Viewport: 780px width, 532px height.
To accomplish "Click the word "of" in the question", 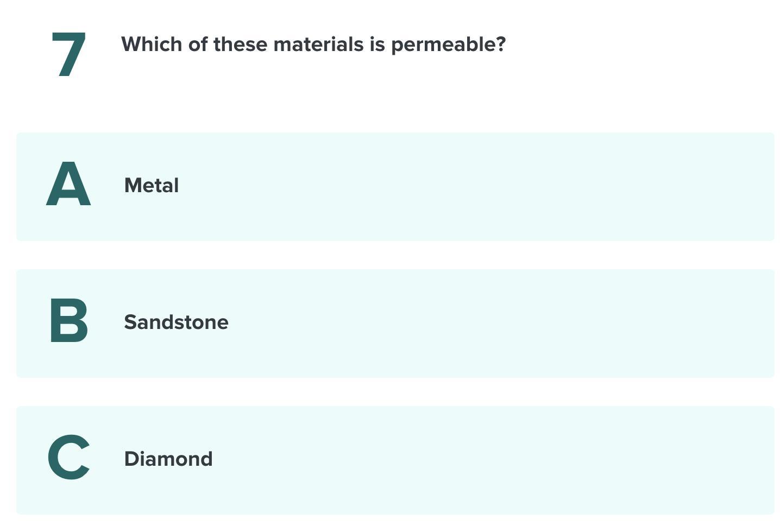I will point(198,45).
